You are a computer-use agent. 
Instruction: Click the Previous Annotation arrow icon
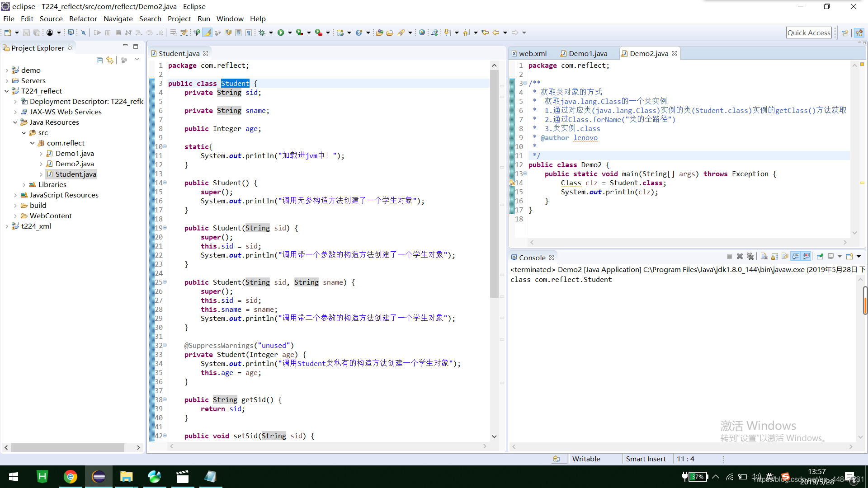[467, 33]
